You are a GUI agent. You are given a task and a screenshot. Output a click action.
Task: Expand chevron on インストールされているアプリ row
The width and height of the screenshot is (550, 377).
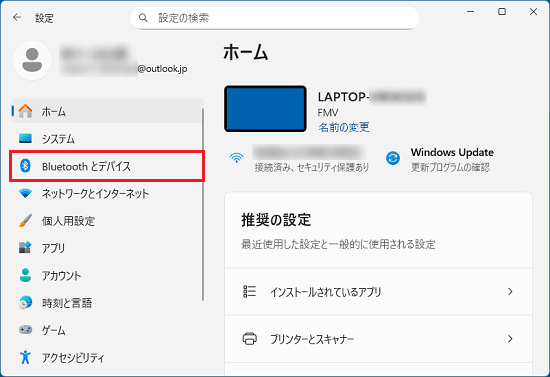pos(510,291)
